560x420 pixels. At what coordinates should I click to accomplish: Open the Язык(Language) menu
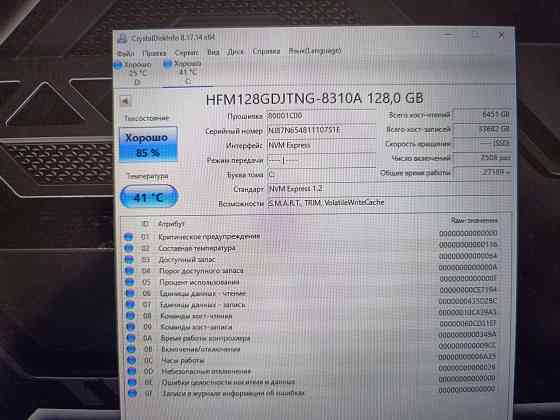[315, 51]
